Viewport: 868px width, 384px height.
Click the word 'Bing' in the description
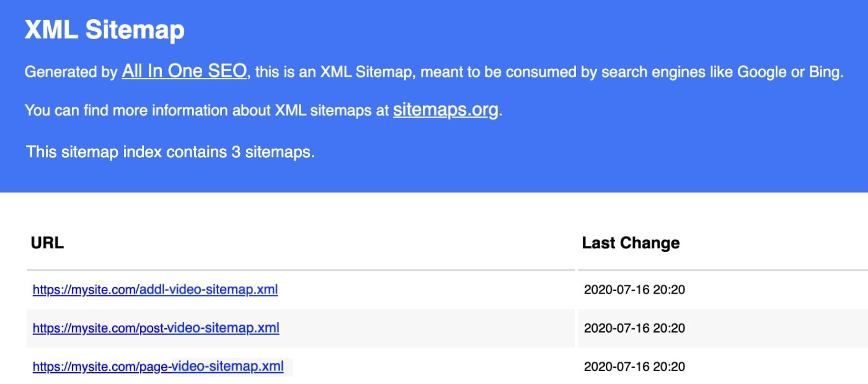point(825,72)
